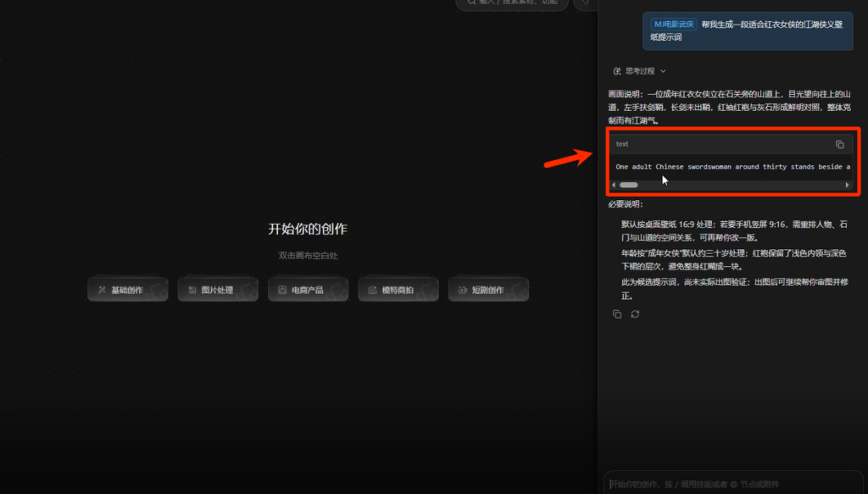Choose the 图片处理 option
Image resolution: width=868 pixels, height=494 pixels.
pos(218,289)
